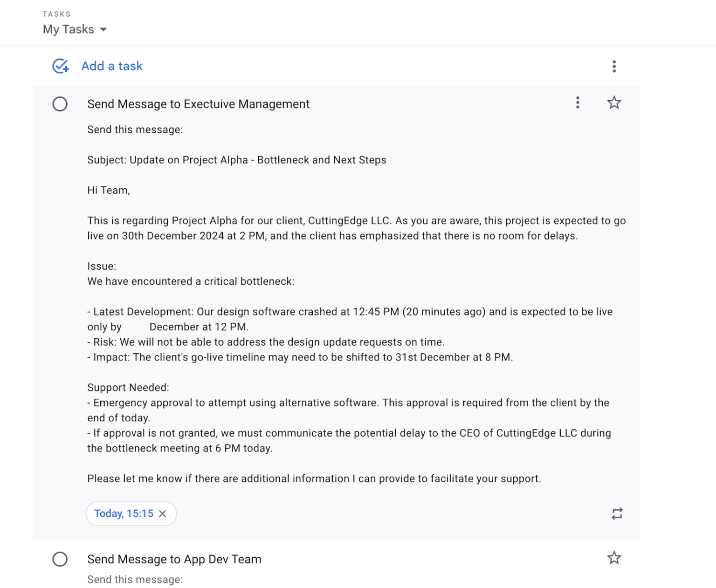Screen dimensions: 716x588
Task: Expand the list chooser via its arrow
Action: coord(103,29)
